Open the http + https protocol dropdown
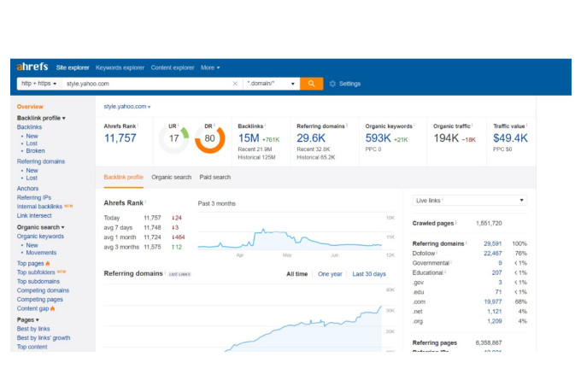This screenshot has width=581, height=392. (39, 84)
